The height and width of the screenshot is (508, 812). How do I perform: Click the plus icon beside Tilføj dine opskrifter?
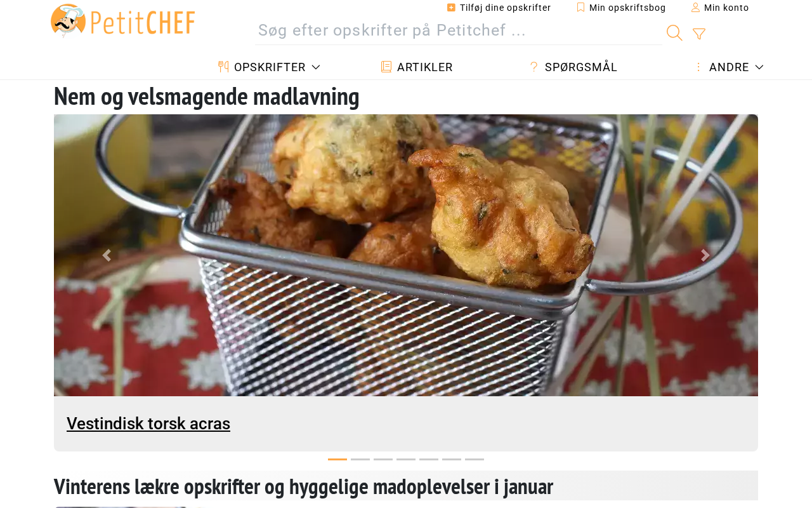click(451, 8)
